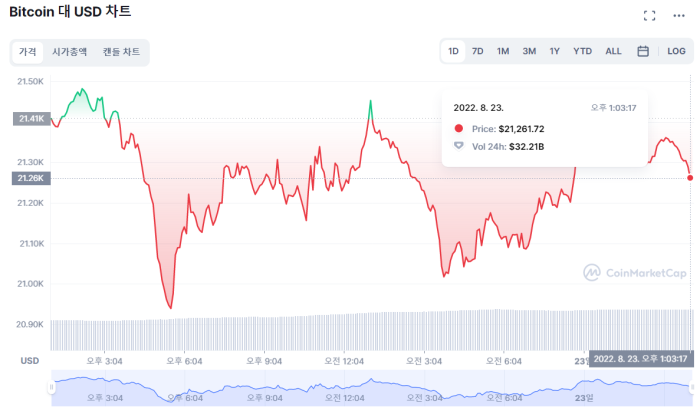Select the 7D time range
The height and width of the screenshot is (414, 700).
[x=478, y=51]
